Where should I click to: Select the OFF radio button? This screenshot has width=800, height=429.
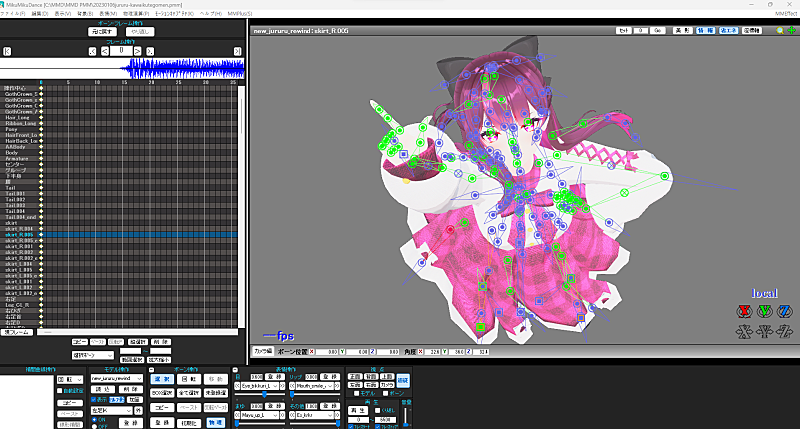coord(94,427)
